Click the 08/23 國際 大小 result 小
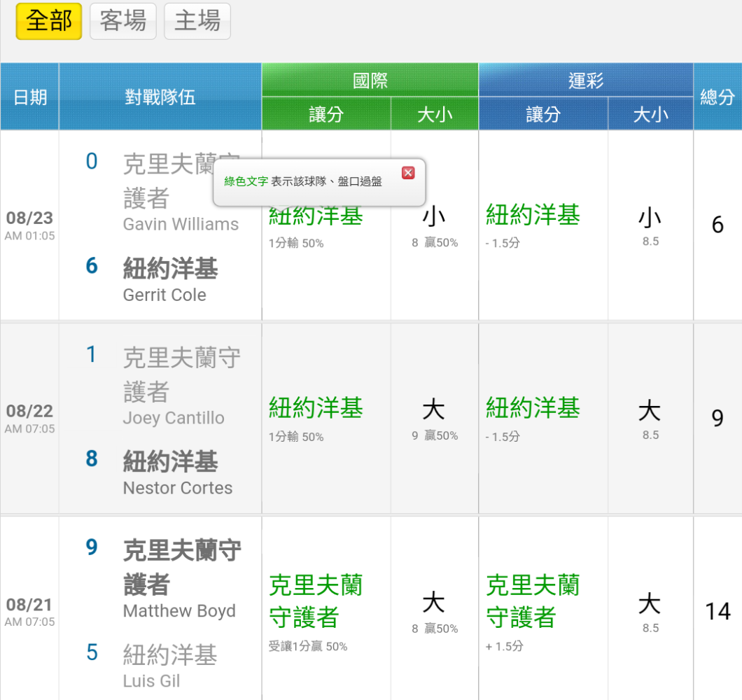Screen dimensions: 742x700 click(434, 216)
